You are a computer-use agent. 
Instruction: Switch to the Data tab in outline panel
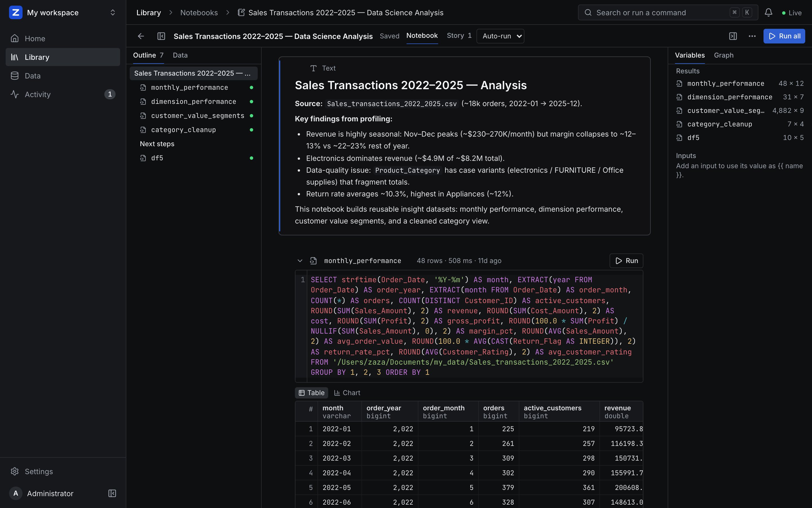[180, 55]
